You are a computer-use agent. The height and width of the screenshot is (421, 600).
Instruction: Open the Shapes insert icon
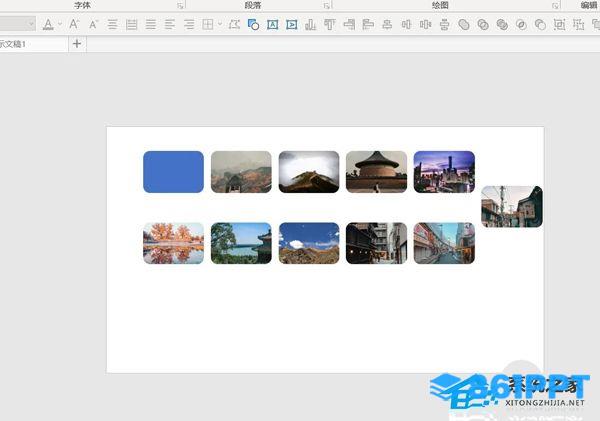pos(253,24)
